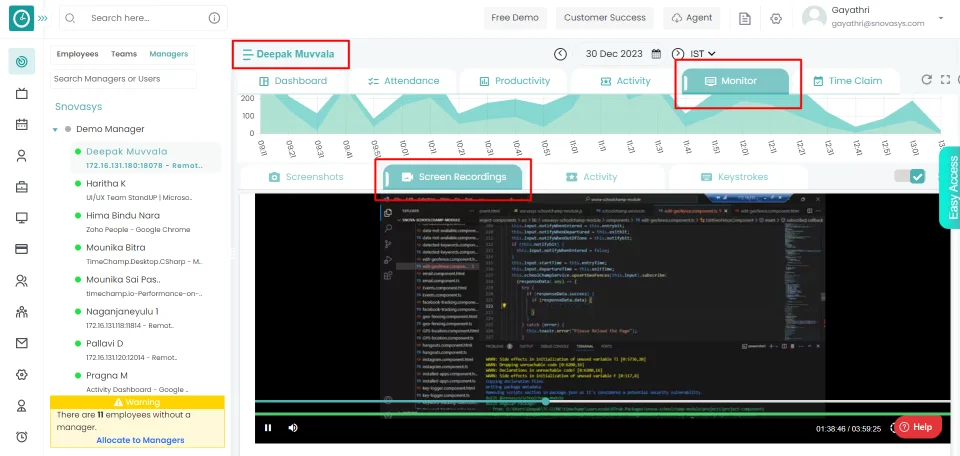Open the admin user sidebar icon
This screenshot has height=456, width=960.
(x=21, y=406)
